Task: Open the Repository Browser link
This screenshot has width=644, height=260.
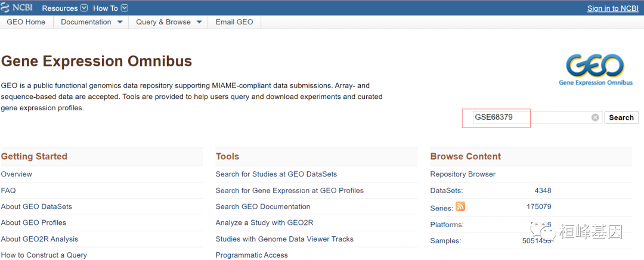Action: pos(463,174)
